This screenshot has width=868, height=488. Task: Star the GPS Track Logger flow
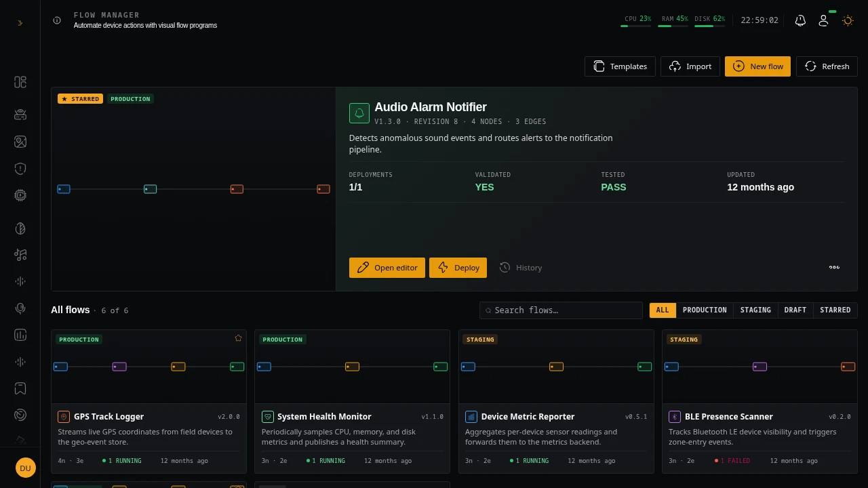pyautogui.click(x=238, y=338)
